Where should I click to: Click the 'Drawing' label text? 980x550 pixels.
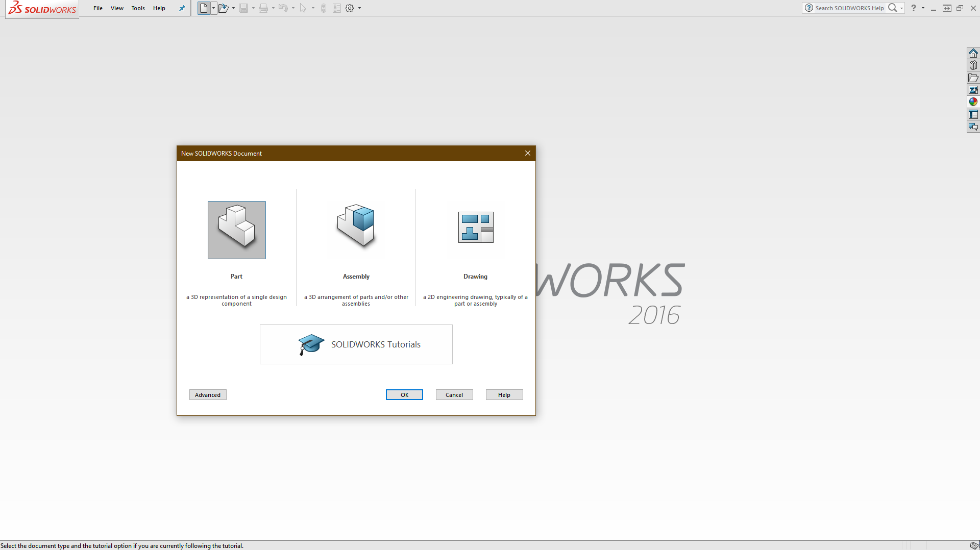475,277
